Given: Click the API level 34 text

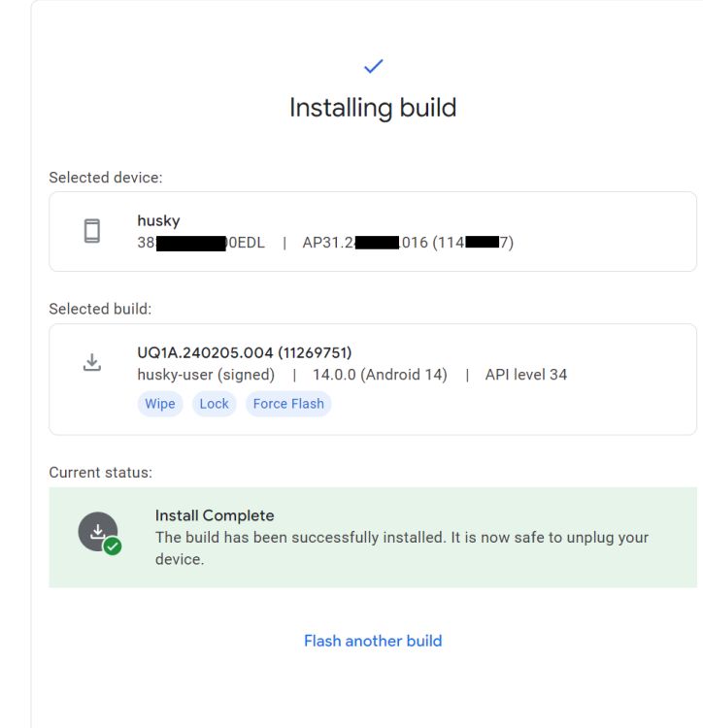Looking at the screenshot, I should click(x=526, y=375).
